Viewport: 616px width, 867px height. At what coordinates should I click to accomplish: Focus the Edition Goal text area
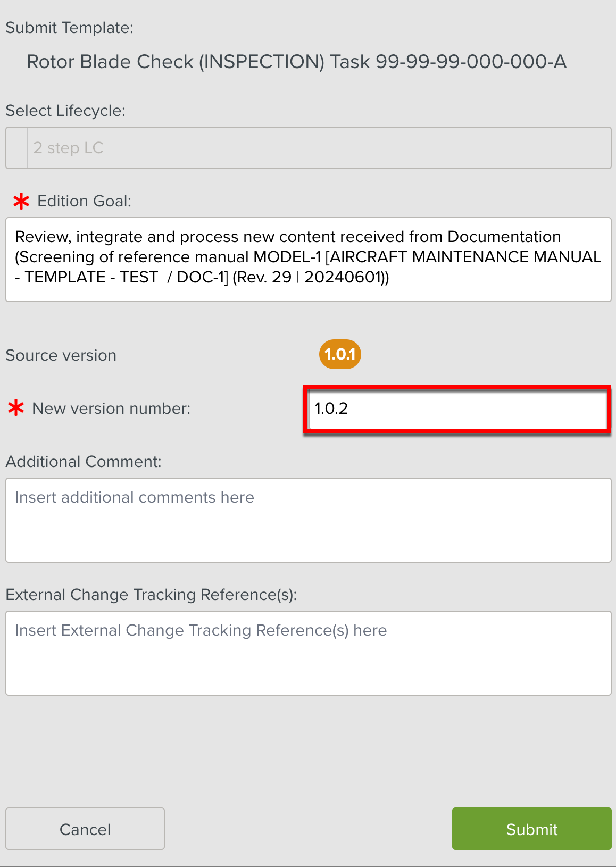tap(308, 259)
